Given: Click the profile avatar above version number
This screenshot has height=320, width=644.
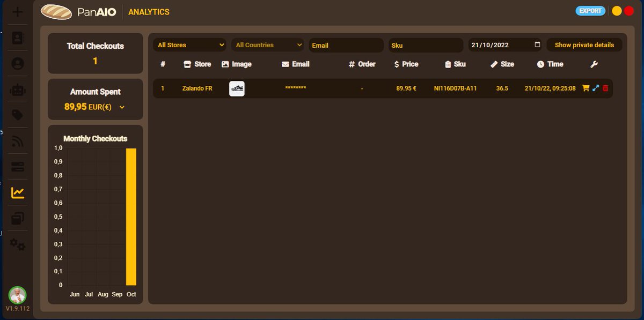Looking at the screenshot, I should (17, 295).
